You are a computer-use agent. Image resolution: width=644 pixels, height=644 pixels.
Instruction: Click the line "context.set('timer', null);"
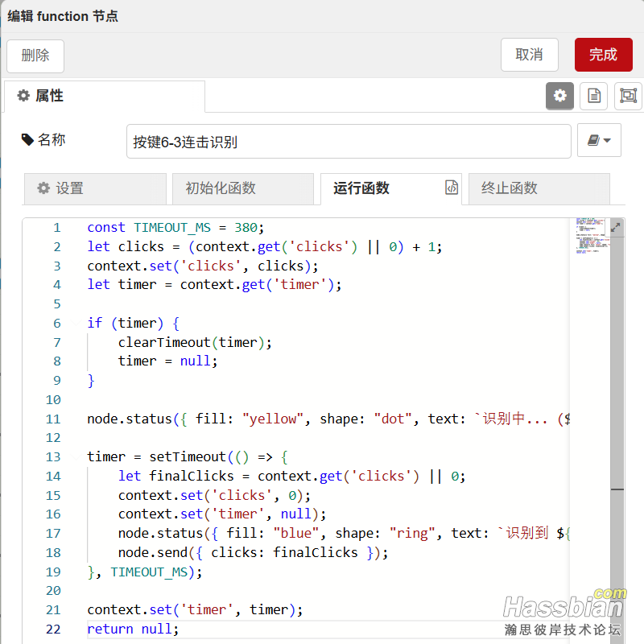coord(222,514)
